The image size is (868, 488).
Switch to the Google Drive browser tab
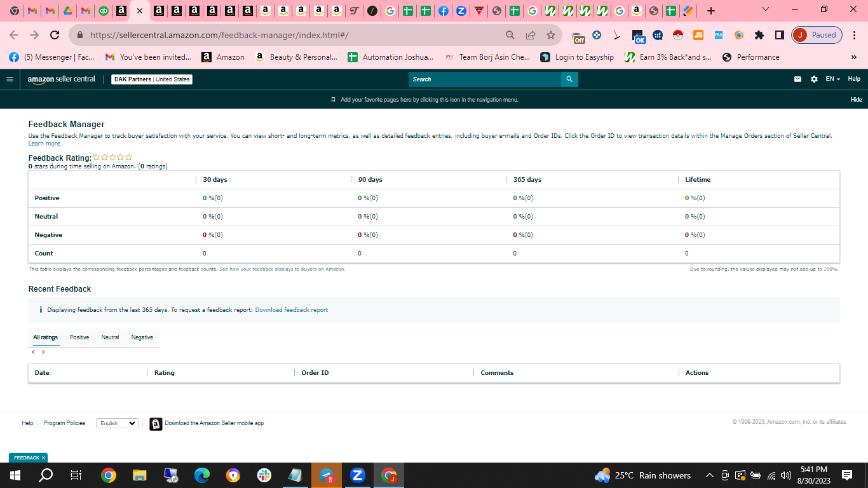tap(68, 11)
